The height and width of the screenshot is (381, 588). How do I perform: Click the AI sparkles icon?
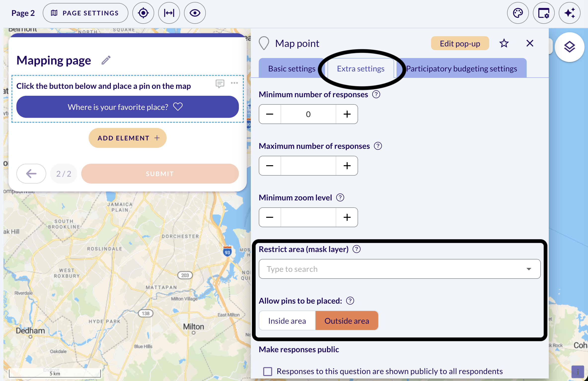coord(569,13)
